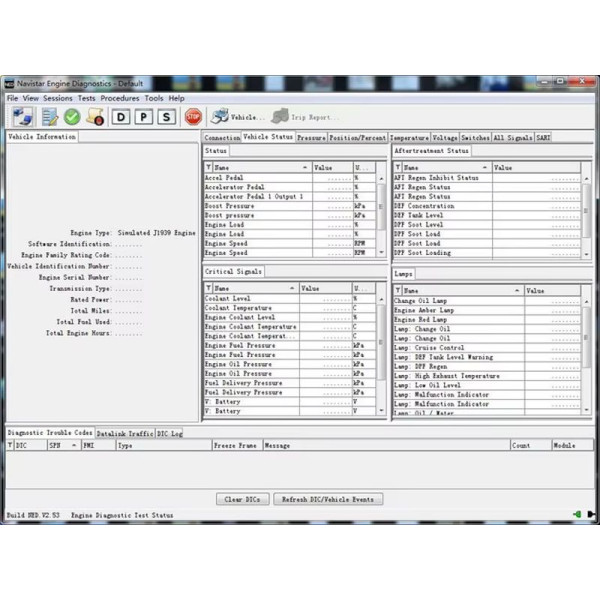Image resolution: width=600 pixels, height=600 pixels.
Task: Switch to the Datalink Traffic tab
Action: tap(125, 433)
